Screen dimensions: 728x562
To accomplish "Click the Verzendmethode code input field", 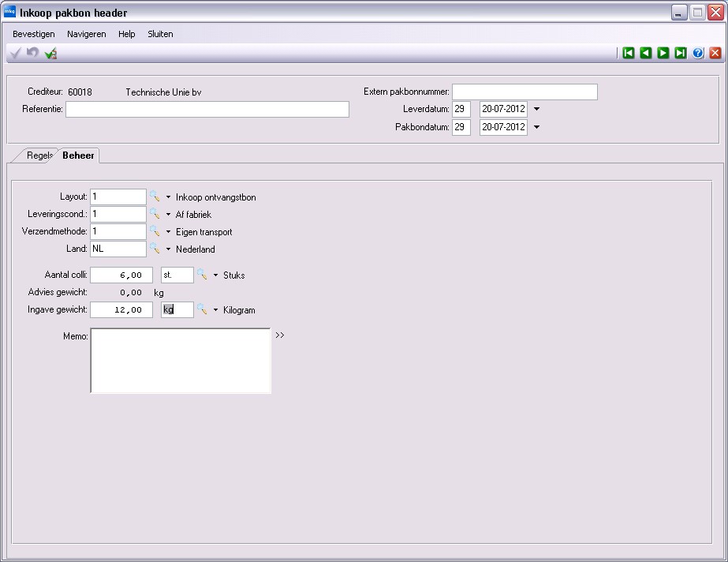I will tap(118, 231).
